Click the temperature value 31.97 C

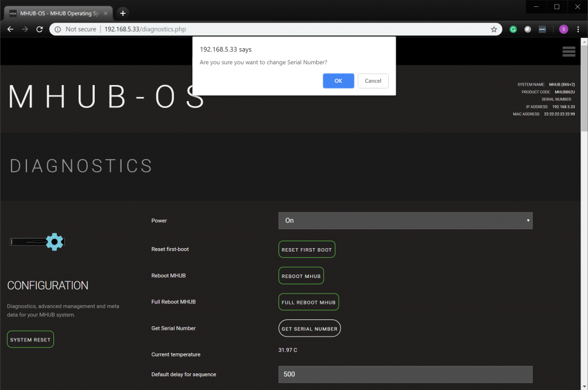(x=288, y=350)
